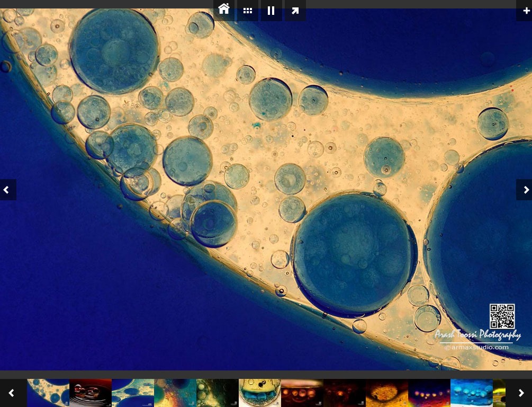Advance to the next image with right arrow
Screen dimensions: 532x407
[525, 190]
